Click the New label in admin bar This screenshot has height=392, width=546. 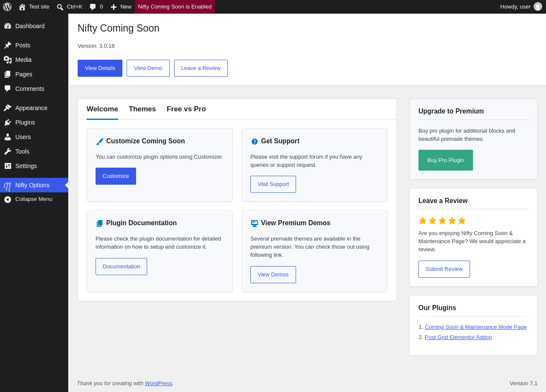126,7
